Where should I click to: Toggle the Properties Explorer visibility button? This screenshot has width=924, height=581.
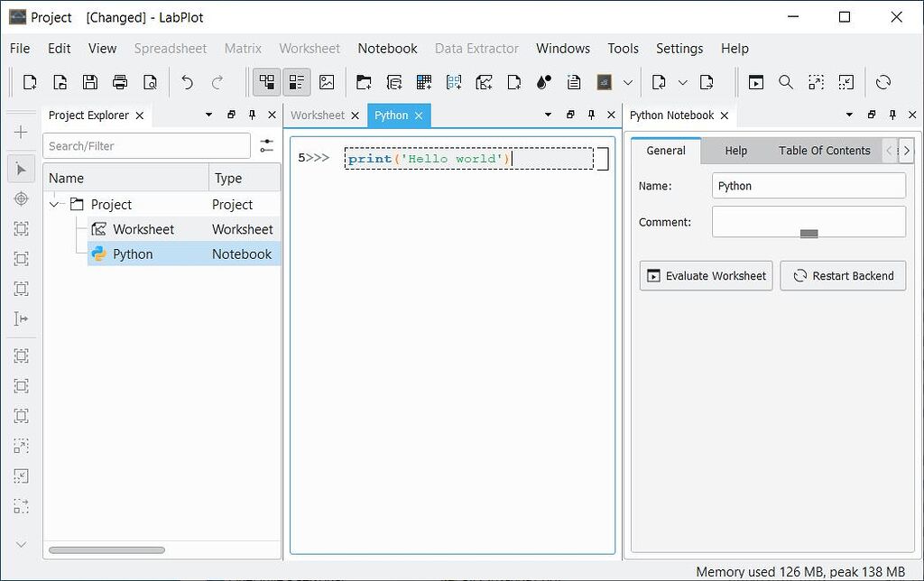(x=296, y=82)
